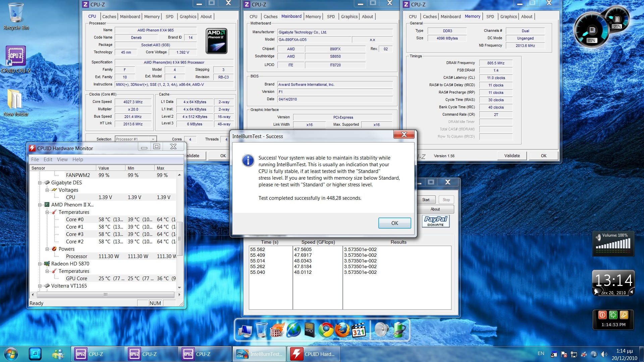
Task: Open the Recycle Bin desktop icon
Action: click(16, 16)
